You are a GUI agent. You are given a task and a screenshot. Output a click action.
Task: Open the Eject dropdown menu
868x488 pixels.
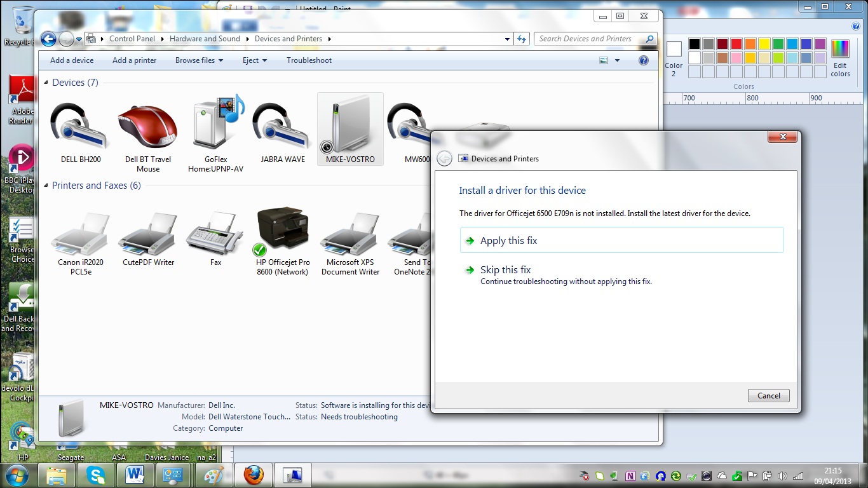click(x=255, y=60)
